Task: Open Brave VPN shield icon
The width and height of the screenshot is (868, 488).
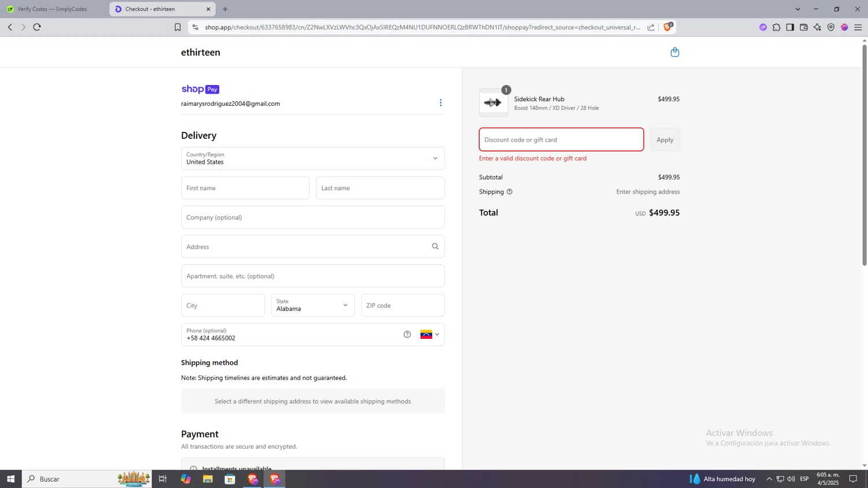Action: pyautogui.click(x=831, y=27)
